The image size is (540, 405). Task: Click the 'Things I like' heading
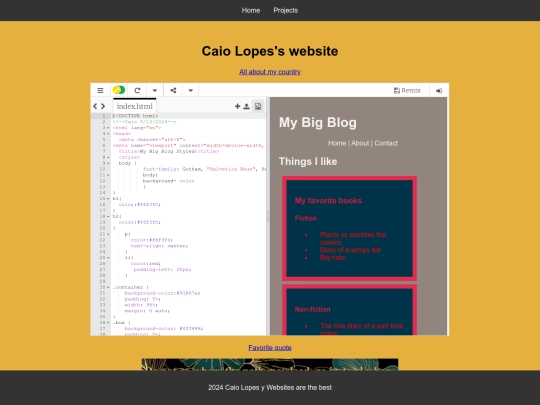point(308,161)
